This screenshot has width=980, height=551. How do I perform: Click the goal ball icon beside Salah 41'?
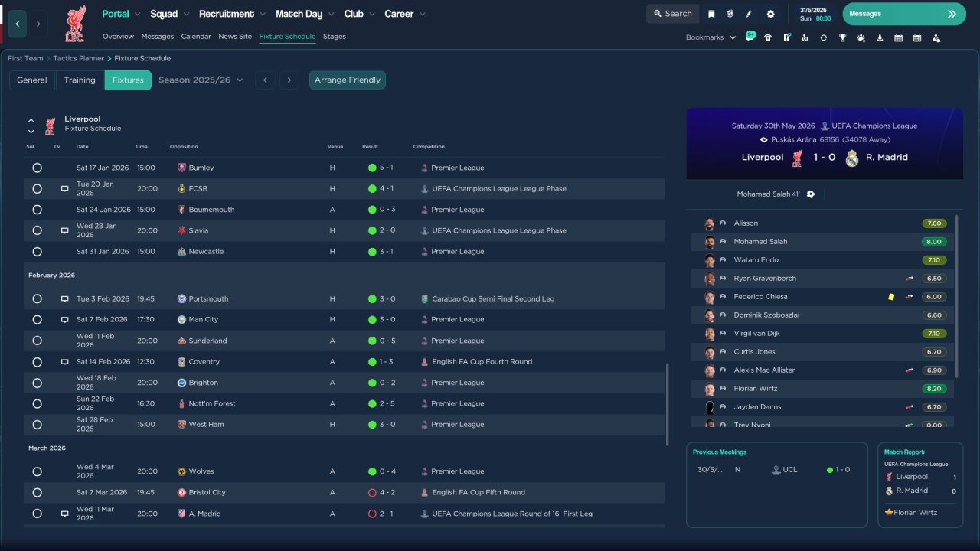811,194
